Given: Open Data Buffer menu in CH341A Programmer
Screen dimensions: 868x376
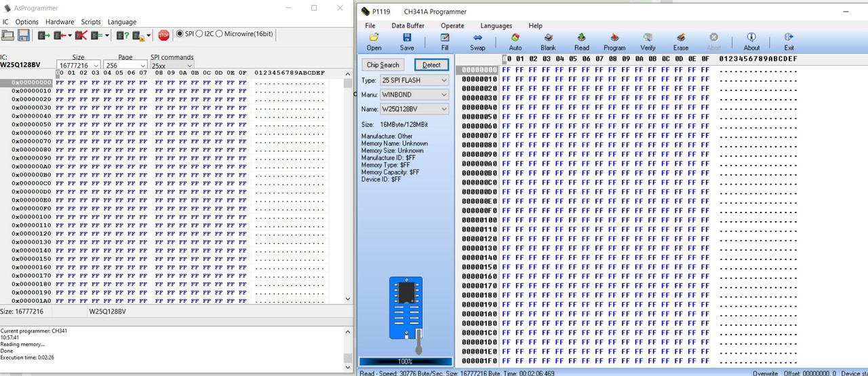Looking at the screenshot, I should 408,26.
